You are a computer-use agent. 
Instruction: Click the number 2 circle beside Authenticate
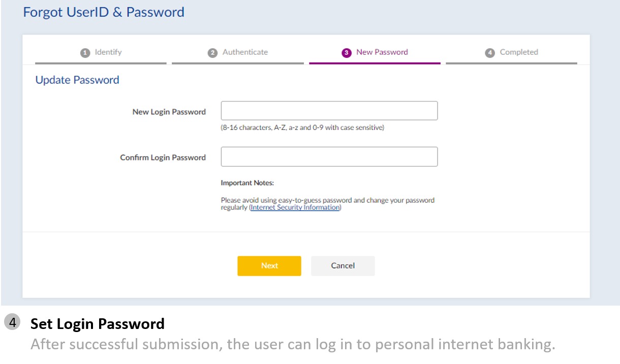(212, 52)
